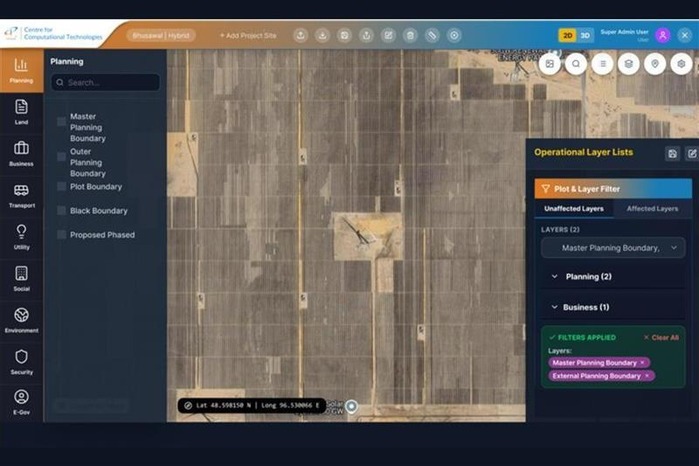Open the E-Gov module

(21, 402)
